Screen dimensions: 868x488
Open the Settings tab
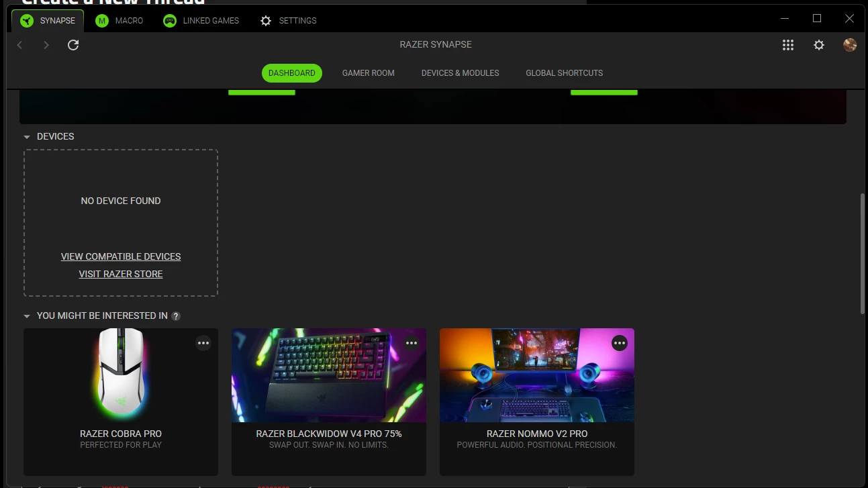pos(289,21)
